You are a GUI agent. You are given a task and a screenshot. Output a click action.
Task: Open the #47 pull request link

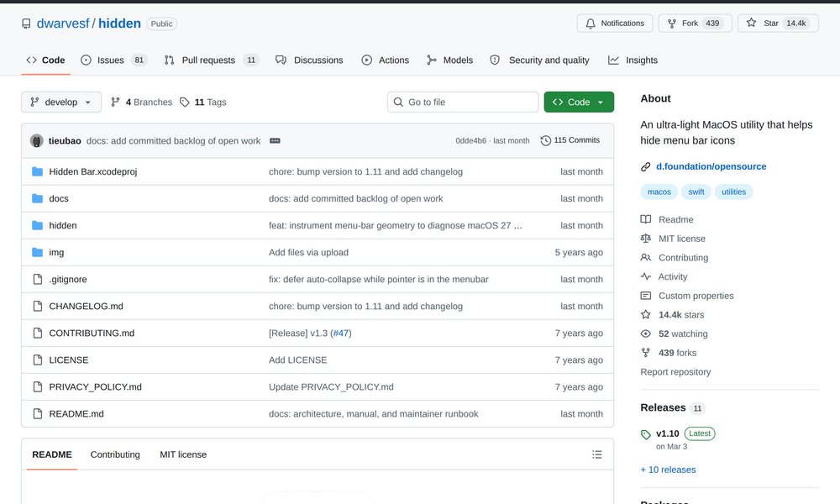click(341, 333)
